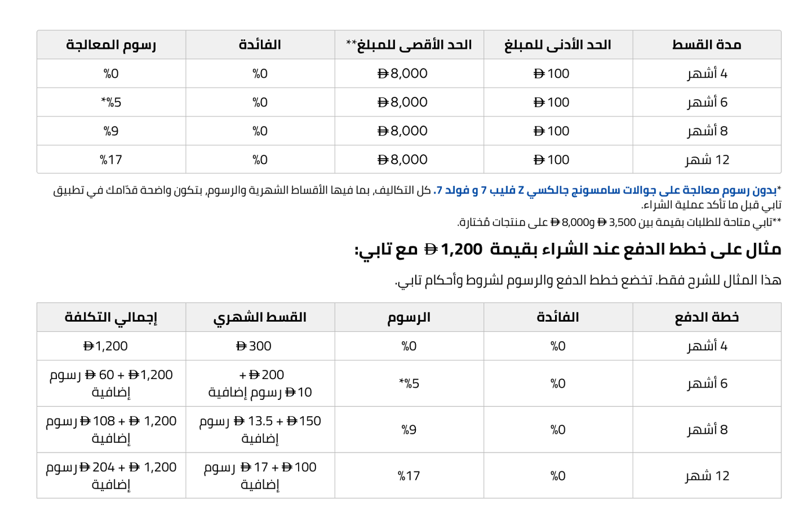The width and height of the screenshot is (812, 521).
Task: Click the 'إجمالي التكلفة' column header
Action: pos(111,317)
